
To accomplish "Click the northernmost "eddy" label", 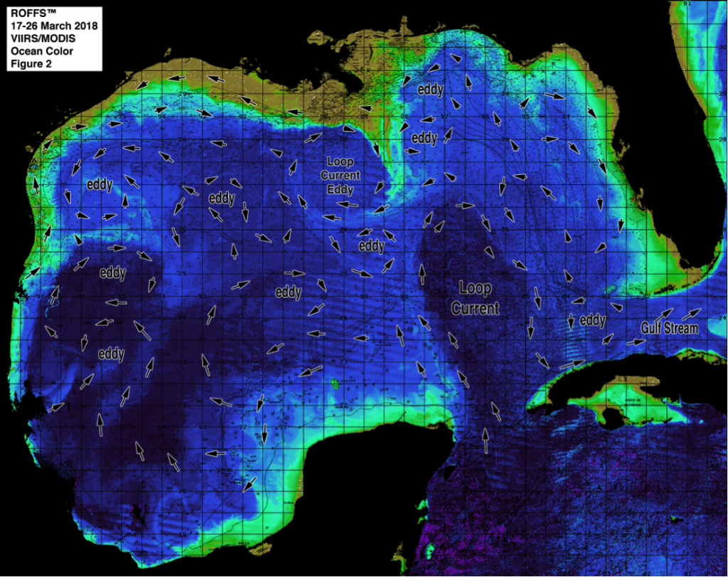I will 431,90.
